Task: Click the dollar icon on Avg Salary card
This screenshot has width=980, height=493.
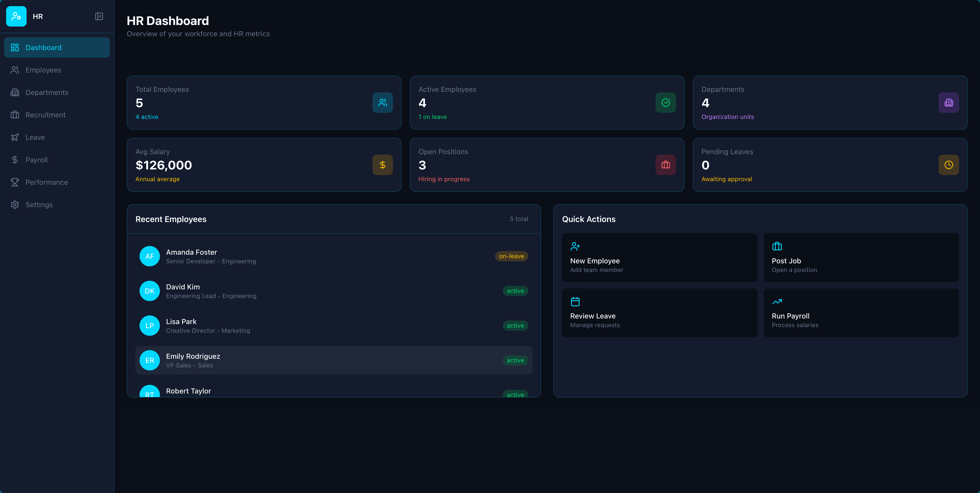Action: pyautogui.click(x=382, y=165)
